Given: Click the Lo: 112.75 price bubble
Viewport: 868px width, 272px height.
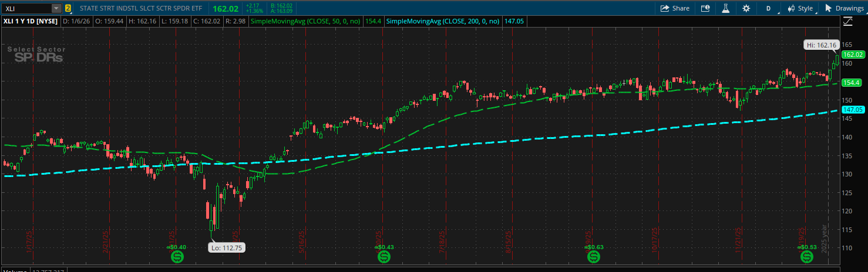Looking at the screenshot, I should pos(226,247).
